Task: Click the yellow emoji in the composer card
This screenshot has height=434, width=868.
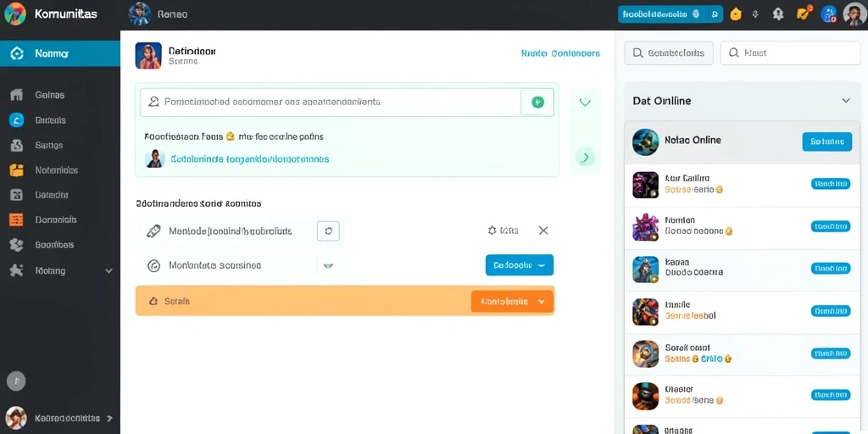Action: click(231, 136)
